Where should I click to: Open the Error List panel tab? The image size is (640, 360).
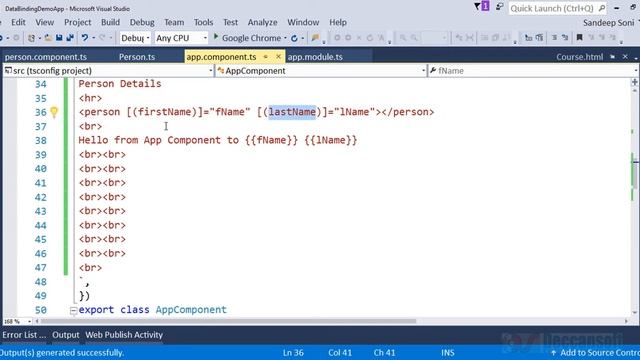tap(24, 335)
